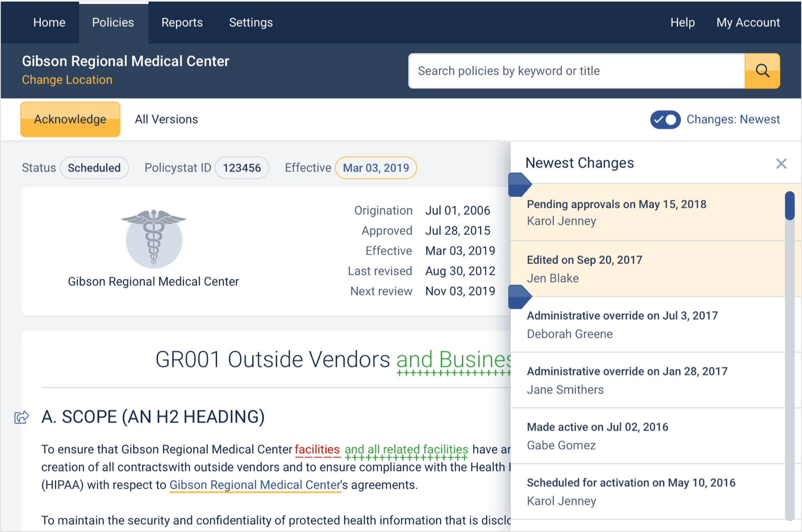The width and height of the screenshot is (802, 532).
Task: Close the Newest Changes panel
Action: click(781, 163)
